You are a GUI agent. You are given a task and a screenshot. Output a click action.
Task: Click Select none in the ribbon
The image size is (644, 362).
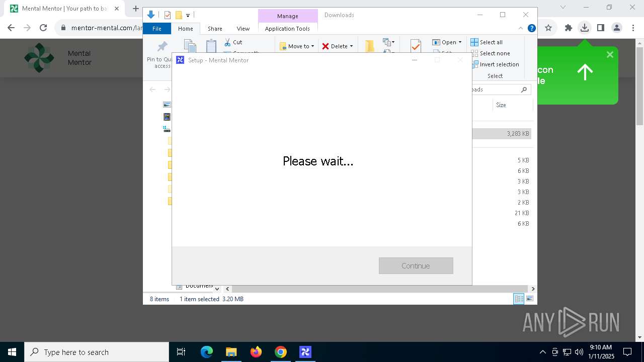point(490,53)
